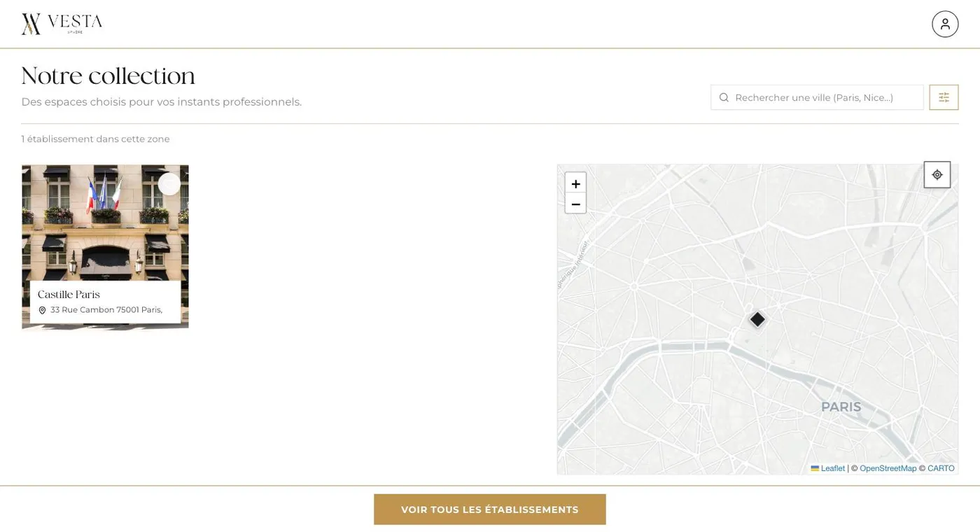Click the search magnifier icon
The height and width of the screenshot is (532, 980).
724,97
